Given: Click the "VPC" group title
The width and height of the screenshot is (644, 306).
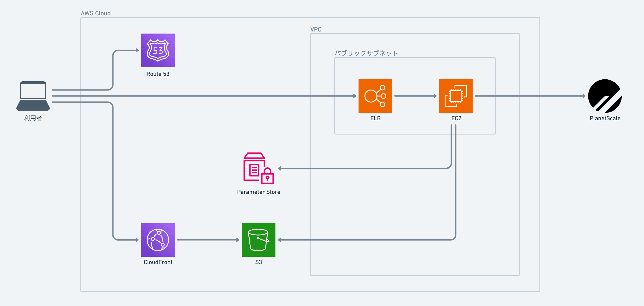Looking at the screenshot, I should [316, 29].
